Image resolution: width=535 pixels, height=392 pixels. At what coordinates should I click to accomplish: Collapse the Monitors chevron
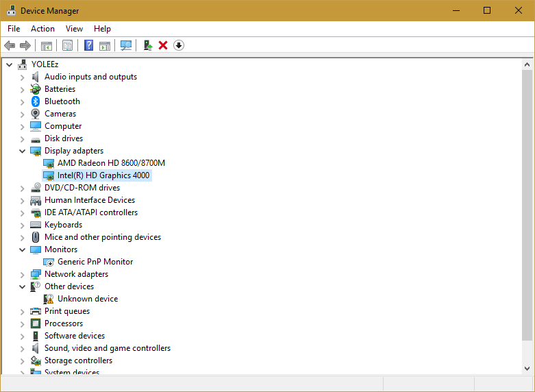click(22, 249)
